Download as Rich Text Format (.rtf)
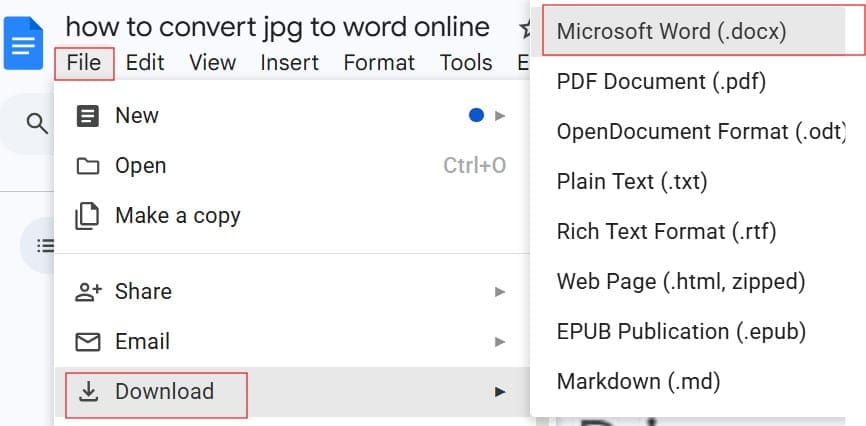This screenshot has height=426, width=866. pos(688,232)
